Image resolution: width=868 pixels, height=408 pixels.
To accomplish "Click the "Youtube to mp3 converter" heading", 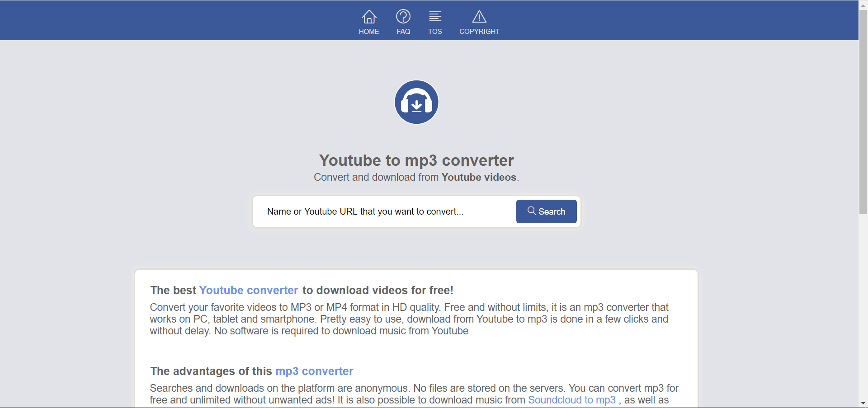I will [x=416, y=160].
